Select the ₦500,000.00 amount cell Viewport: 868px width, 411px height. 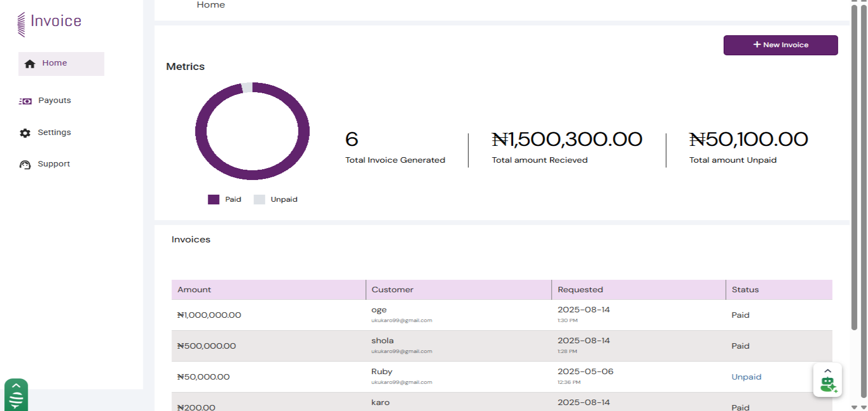(x=207, y=346)
